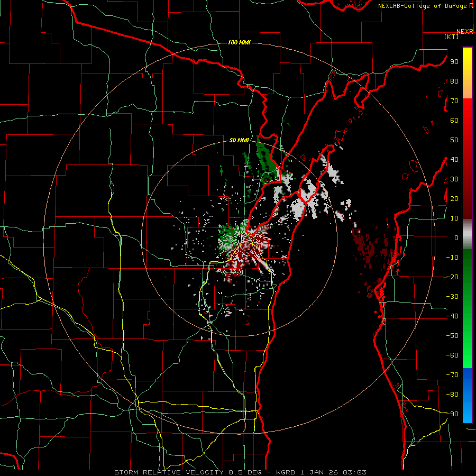Click the 0 value on velocity scale
Image resolution: width=476 pixels, height=476 pixels.
click(x=456, y=237)
